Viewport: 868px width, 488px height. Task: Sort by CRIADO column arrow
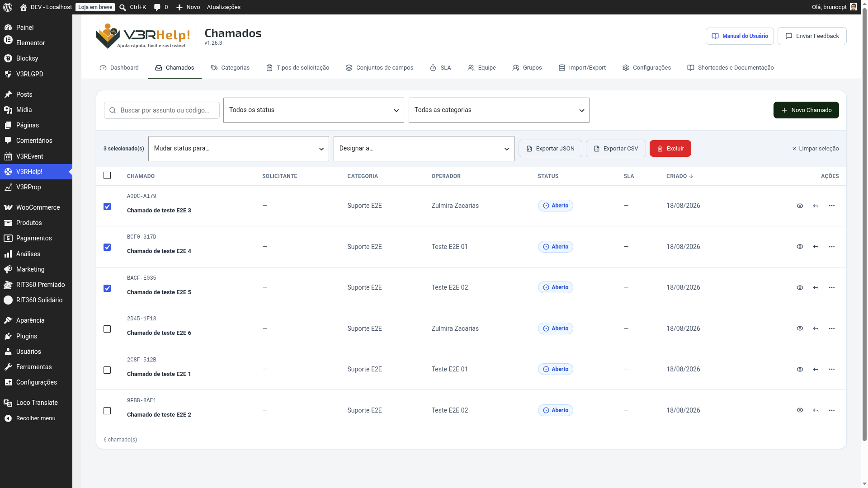pos(691,176)
